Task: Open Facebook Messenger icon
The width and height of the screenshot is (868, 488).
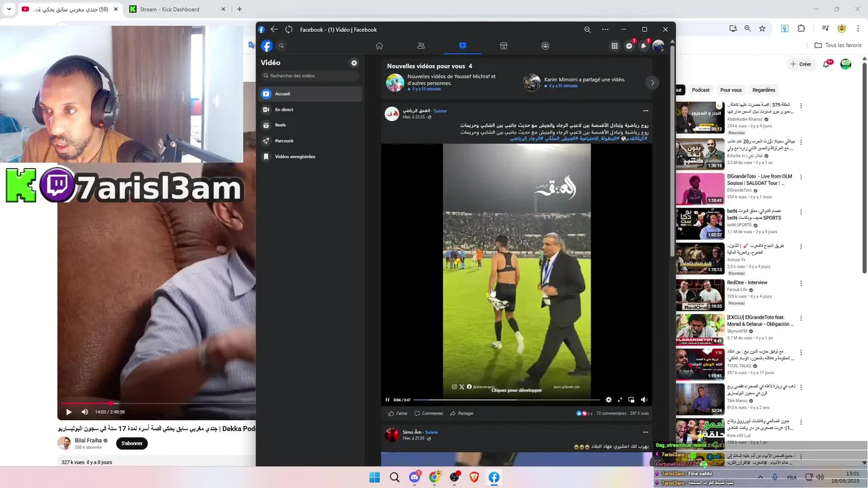Action: pos(629,46)
